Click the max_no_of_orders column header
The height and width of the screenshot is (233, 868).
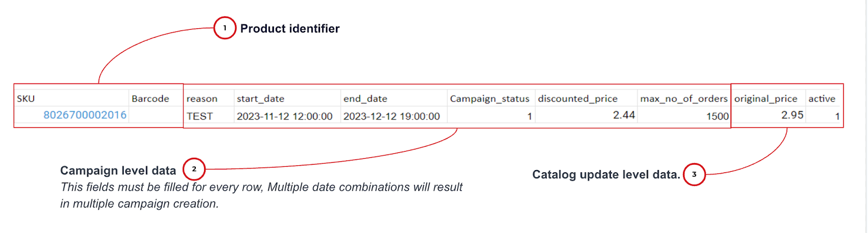tap(684, 99)
